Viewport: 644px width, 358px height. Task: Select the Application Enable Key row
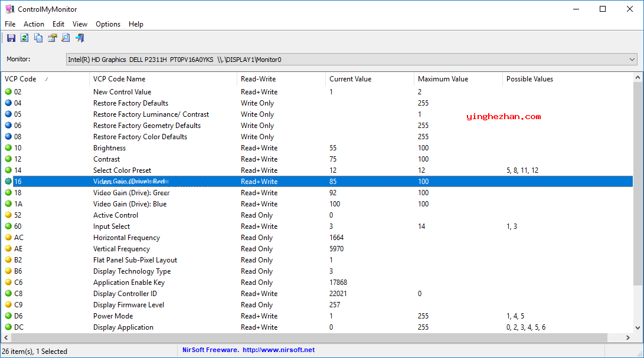click(x=317, y=282)
